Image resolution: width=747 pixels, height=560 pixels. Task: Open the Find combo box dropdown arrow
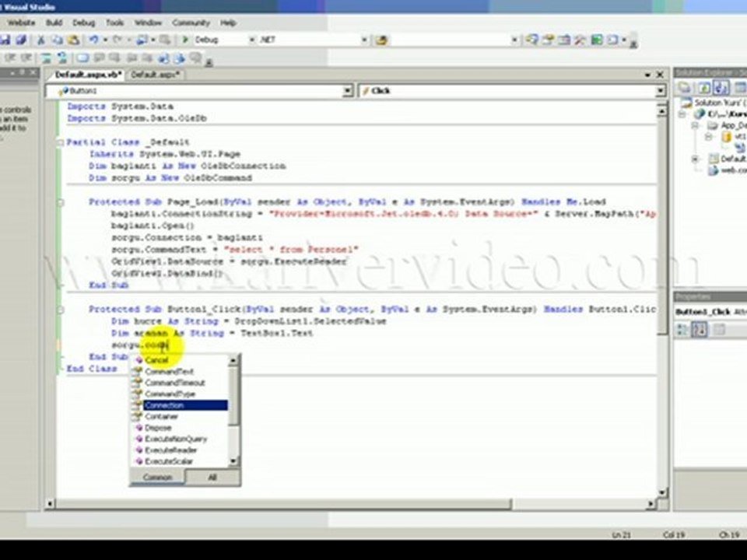coord(514,40)
